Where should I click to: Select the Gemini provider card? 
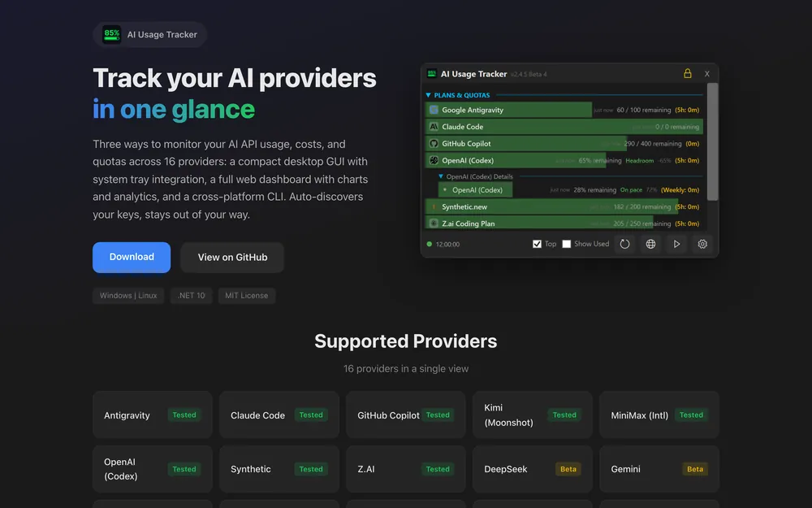[x=659, y=469]
